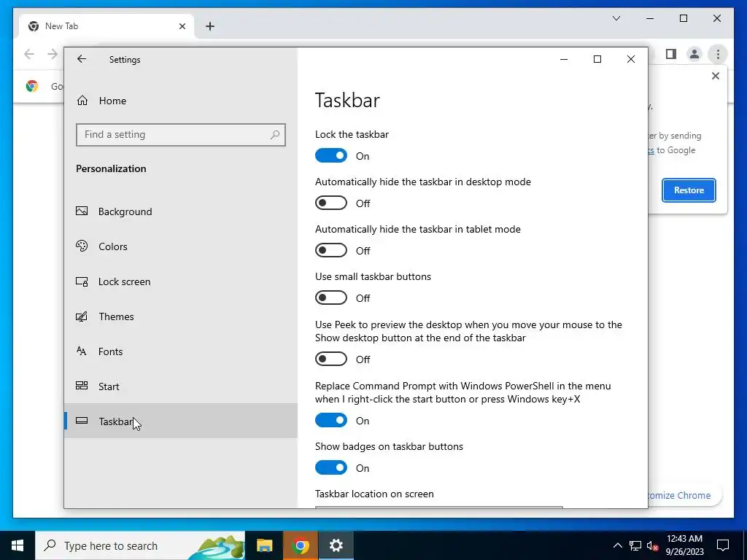The width and height of the screenshot is (747, 560).
Task: Minimize the Settings window
Action: tap(564, 59)
